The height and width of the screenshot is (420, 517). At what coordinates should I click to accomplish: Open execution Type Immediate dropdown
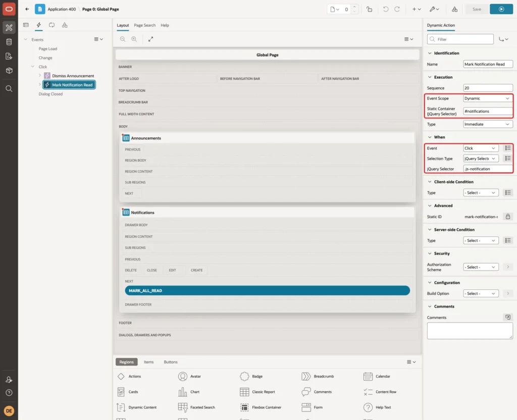coord(488,124)
